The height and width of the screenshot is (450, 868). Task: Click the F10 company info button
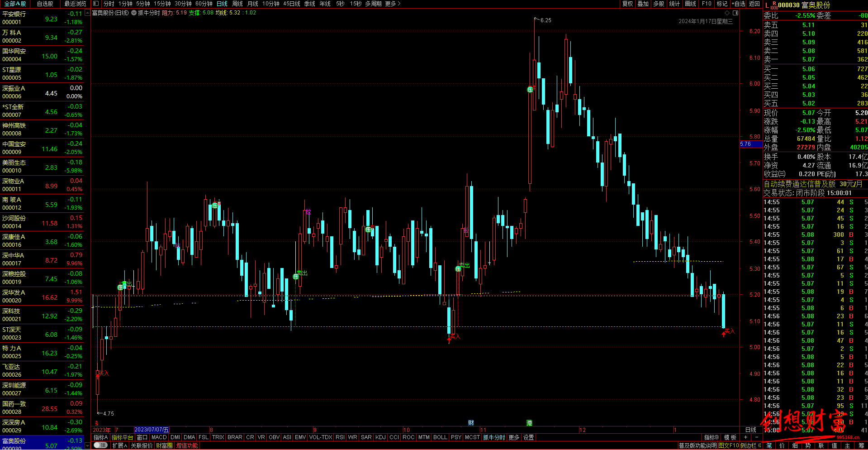tap(707, 4)
